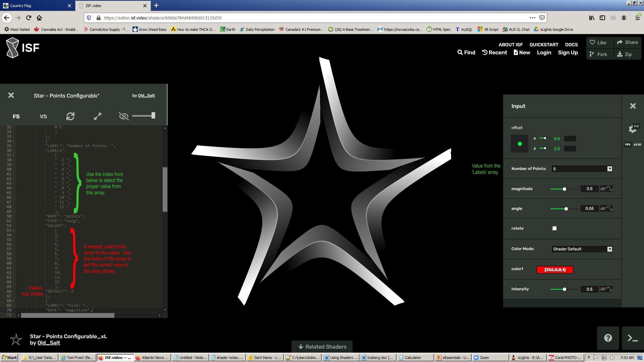Click the Old_Salt author link in editor header
Screen dimensions: 644x362
click(x=146, y=96)
